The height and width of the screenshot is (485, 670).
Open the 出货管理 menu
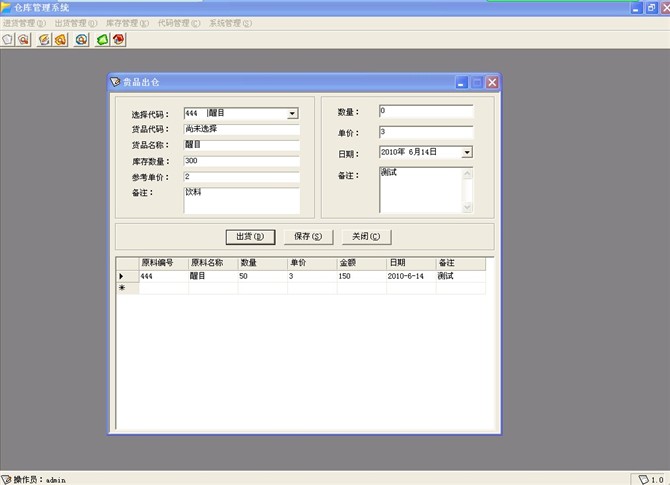click(76, 23)
